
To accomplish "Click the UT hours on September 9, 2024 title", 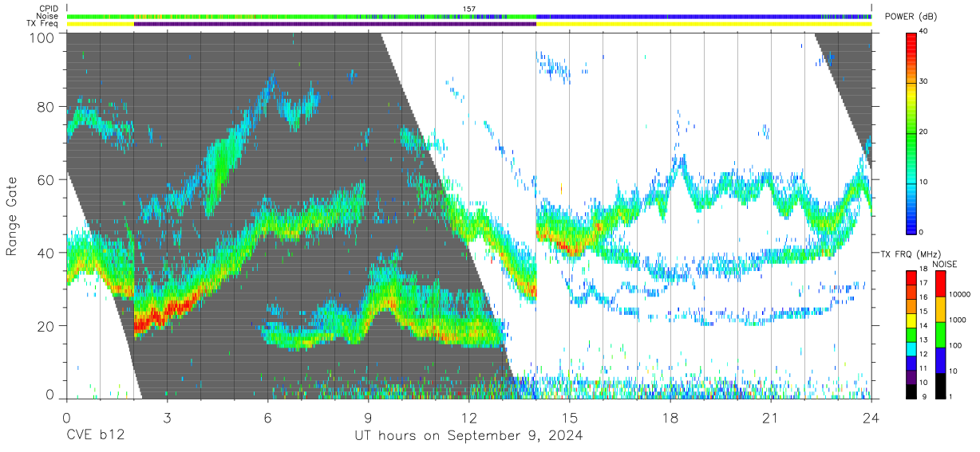I will click(468, 436).
